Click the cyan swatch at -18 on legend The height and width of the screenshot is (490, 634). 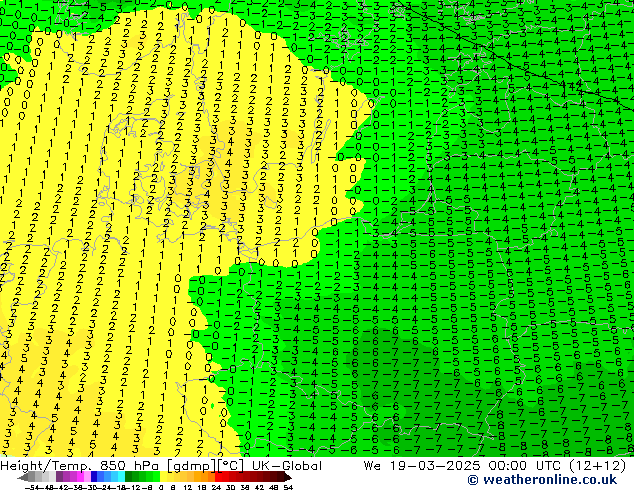[x=122, y=477]
